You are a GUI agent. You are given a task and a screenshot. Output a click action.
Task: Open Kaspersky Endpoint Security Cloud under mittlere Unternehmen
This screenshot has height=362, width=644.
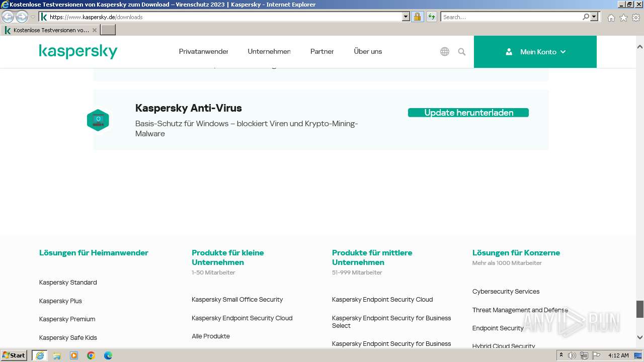pos(382,300)
